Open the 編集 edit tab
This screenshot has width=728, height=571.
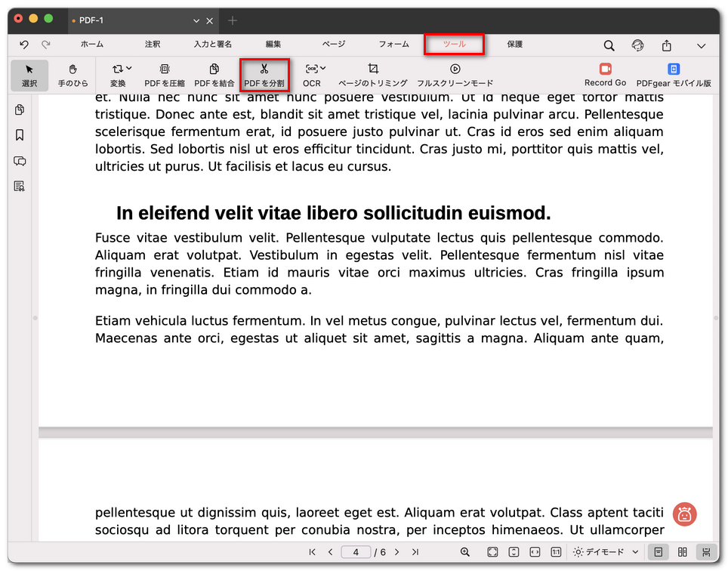[273, 44]
